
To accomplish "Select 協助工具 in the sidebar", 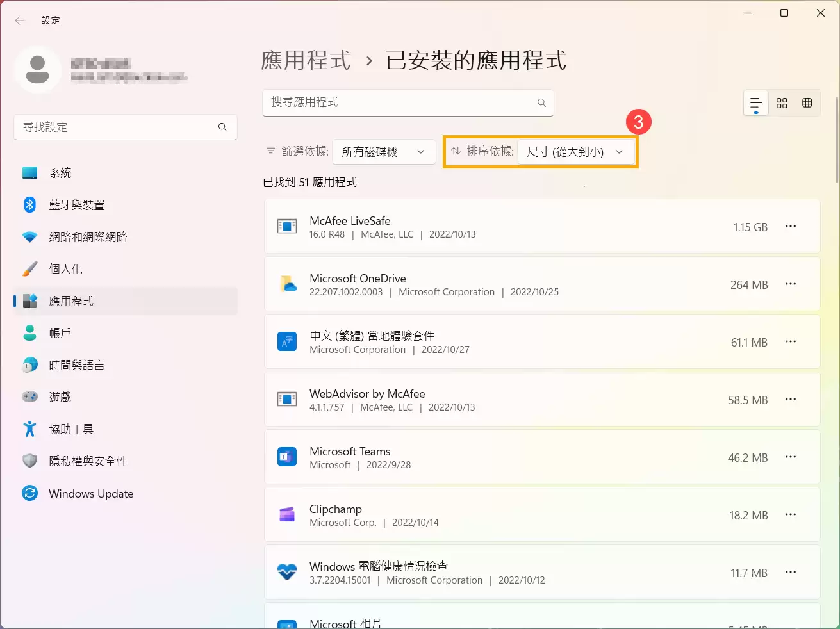I will click(x=126, y=429).
